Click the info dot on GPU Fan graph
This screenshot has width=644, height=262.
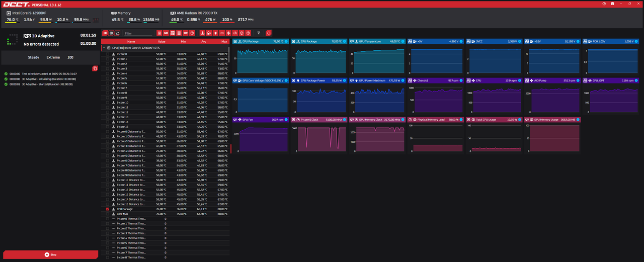[287, 120]
